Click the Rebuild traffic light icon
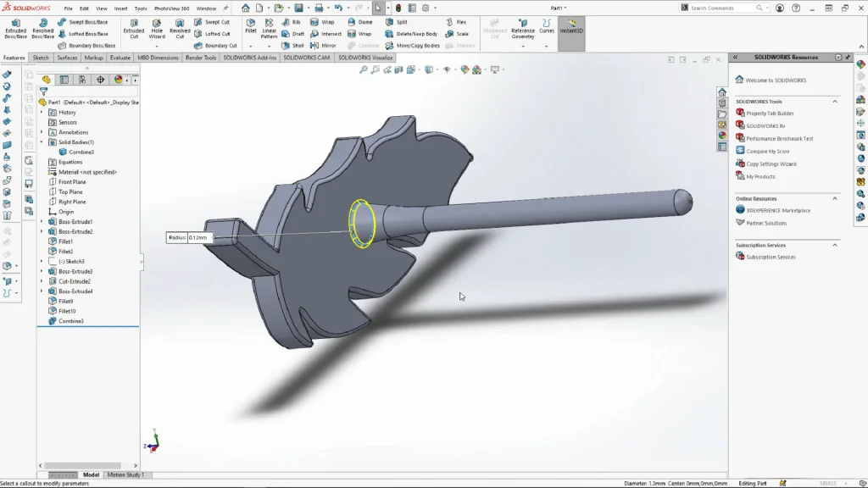This screenshot has height=488, width=868. tap(399, 8)
